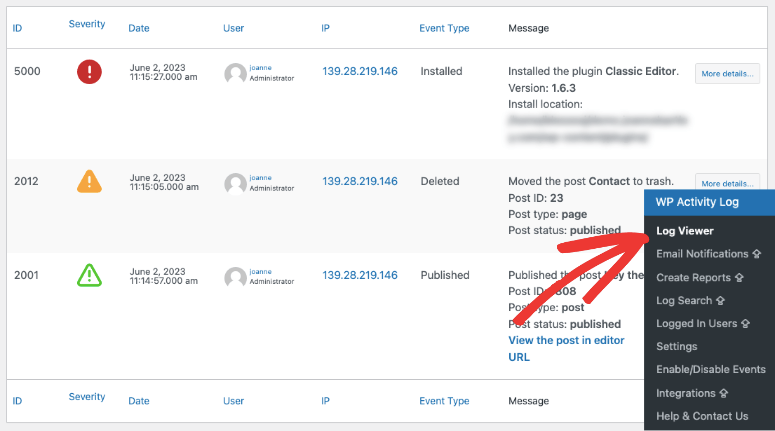Open Log Search submenu item
This screenshot has height=431, width=775.
(684, 301)
